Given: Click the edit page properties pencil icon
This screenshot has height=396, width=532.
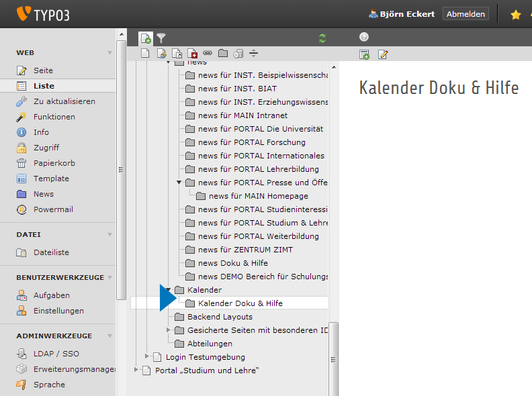Looking at the screenshot, I should 383,54.
